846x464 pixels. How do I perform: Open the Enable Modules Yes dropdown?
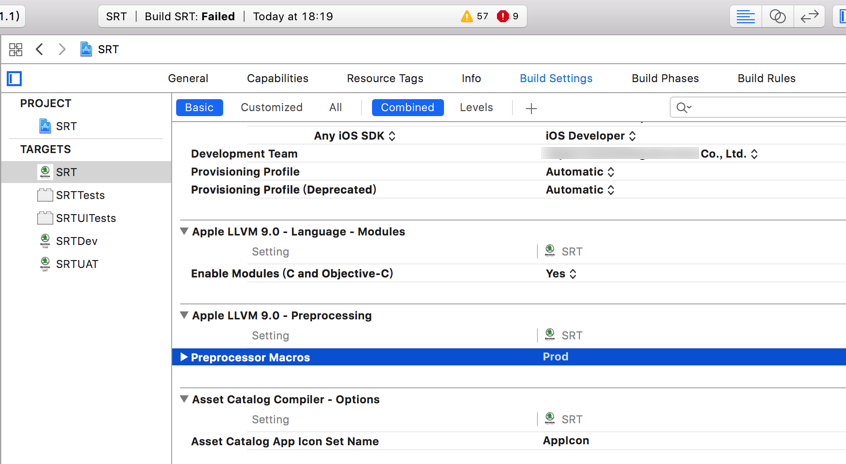click(561, 273)
